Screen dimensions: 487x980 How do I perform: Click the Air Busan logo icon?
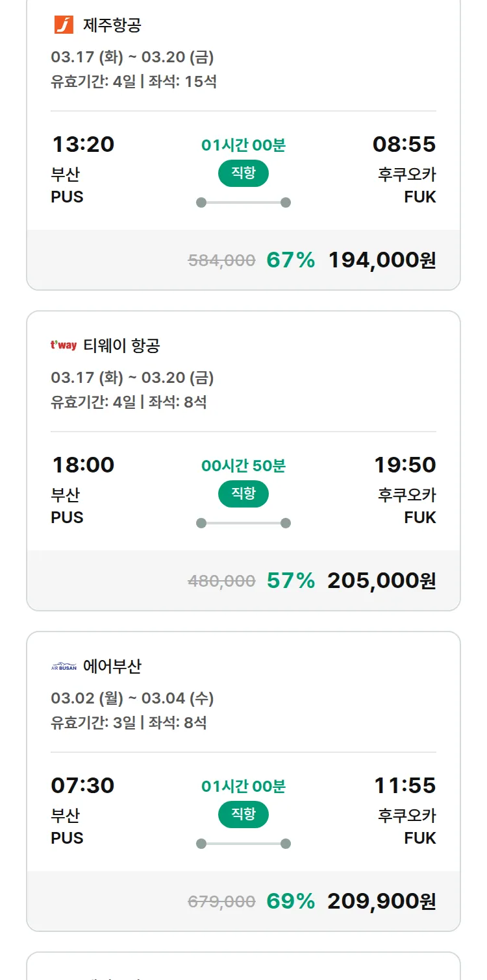[x=64, y=667]
